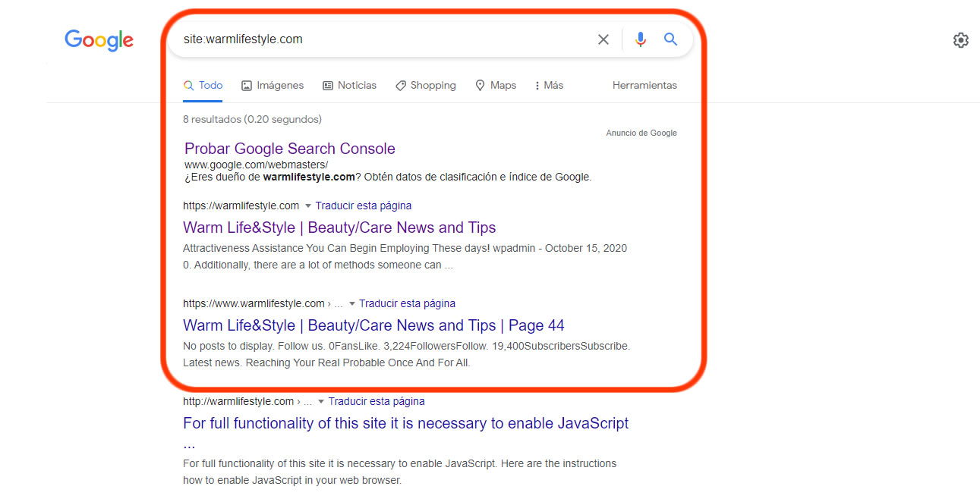This screenshot has height=499, width=980.
Task: Expand the Más menu
Action: point(549,86)
